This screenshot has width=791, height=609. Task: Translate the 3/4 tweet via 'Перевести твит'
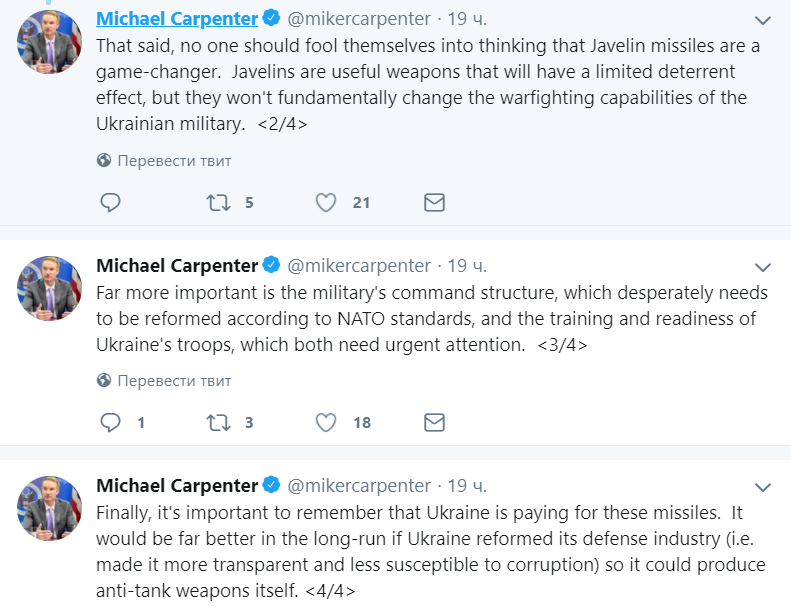[173, 381]
